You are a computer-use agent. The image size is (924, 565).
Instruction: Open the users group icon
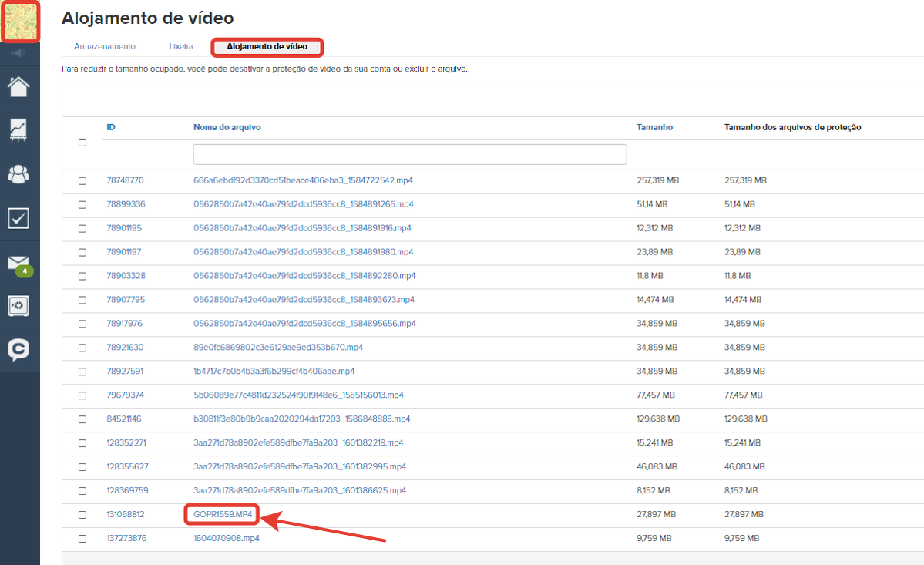point(19,174)
